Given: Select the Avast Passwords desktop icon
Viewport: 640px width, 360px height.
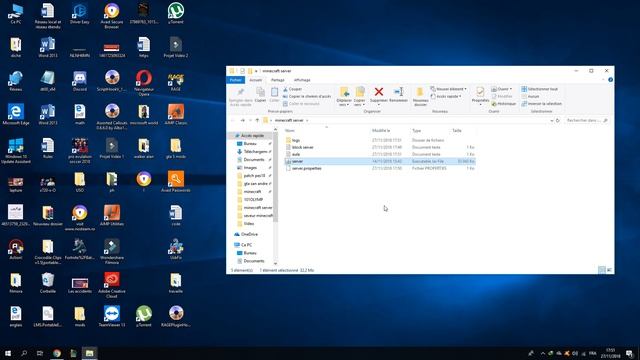Looking at the screenshot, I should point(176,182).
